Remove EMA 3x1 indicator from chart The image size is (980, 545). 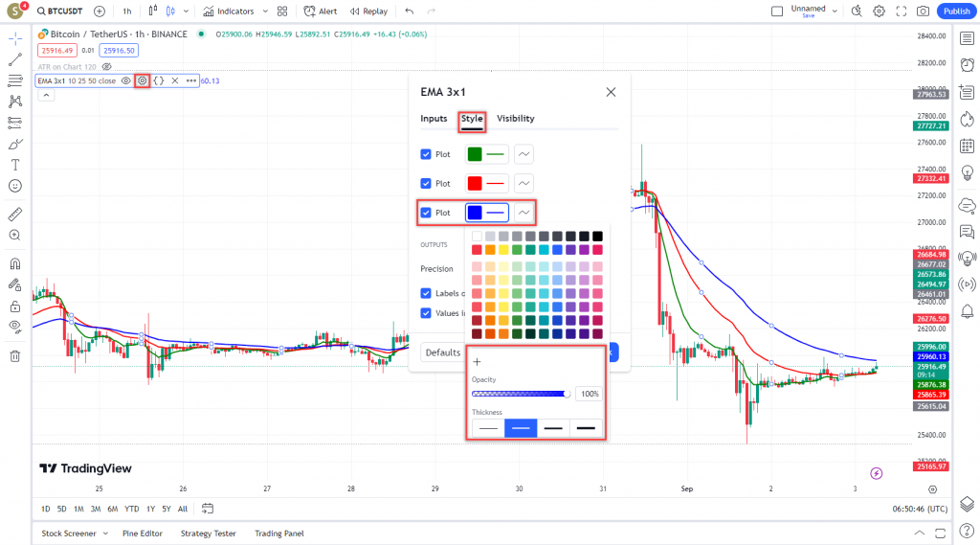click(175, 80)
